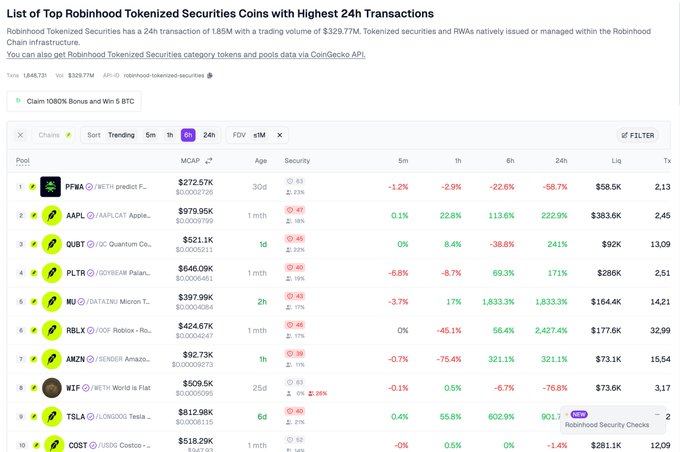Open the QUBT /QC Quantum pool name

[x=108, y=244]
